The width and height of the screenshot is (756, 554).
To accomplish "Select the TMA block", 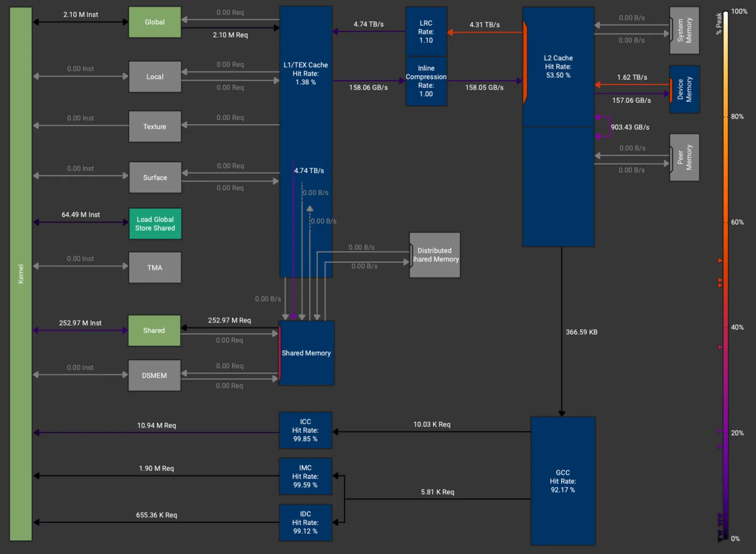I will click(155, 268).
